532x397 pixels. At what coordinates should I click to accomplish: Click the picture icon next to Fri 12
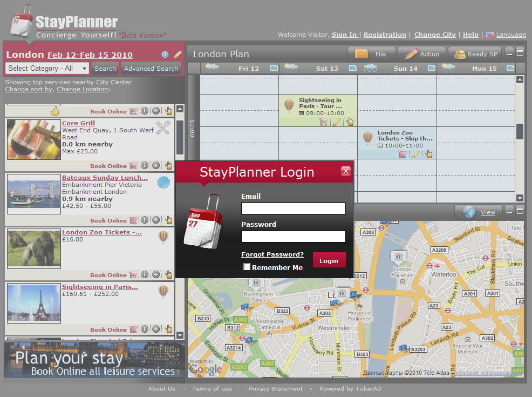[274, 68]
